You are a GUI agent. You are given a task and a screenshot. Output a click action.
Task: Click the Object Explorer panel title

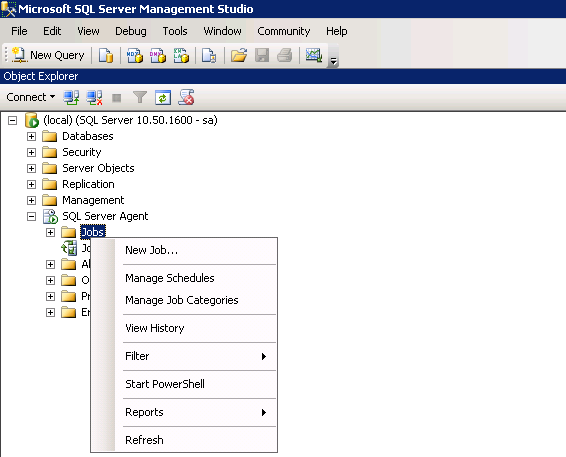click(41, 76)
